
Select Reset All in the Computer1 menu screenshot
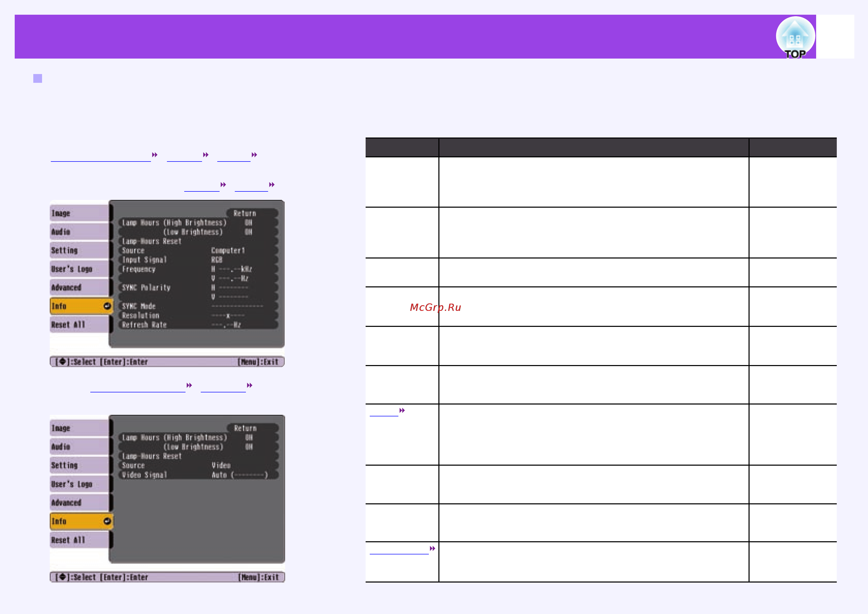(x=79, y=324)
